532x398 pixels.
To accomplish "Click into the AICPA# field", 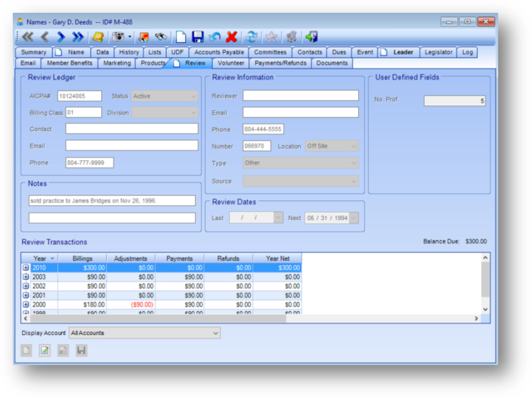I will (x=79, y=96).
